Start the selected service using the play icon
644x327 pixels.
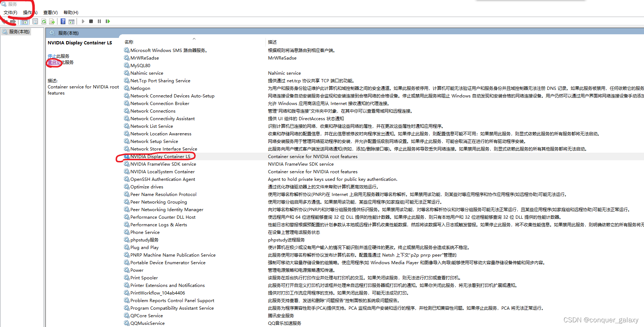coord(83,21)
